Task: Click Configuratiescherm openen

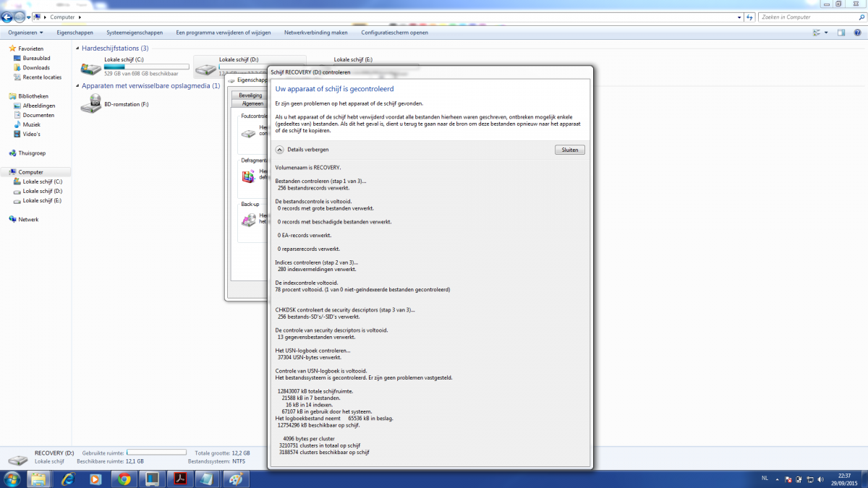Action: coord(395,33)
